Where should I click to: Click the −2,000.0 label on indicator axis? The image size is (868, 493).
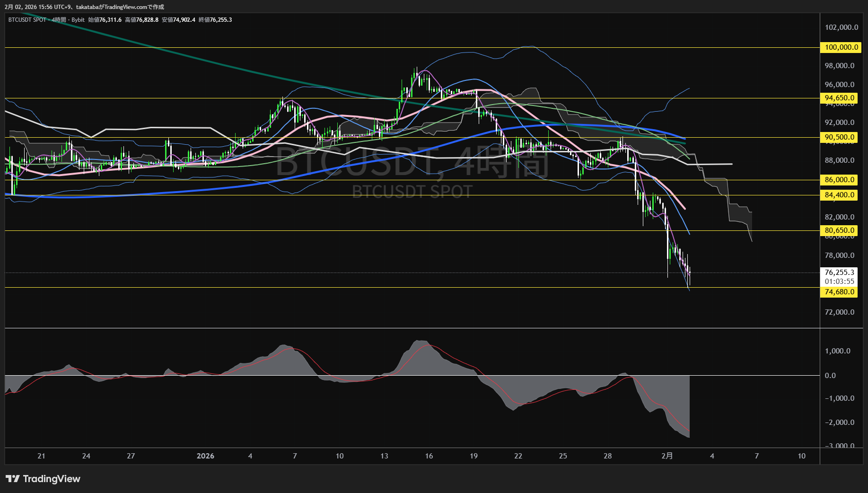pyautogui.click(x=838, y=423)
